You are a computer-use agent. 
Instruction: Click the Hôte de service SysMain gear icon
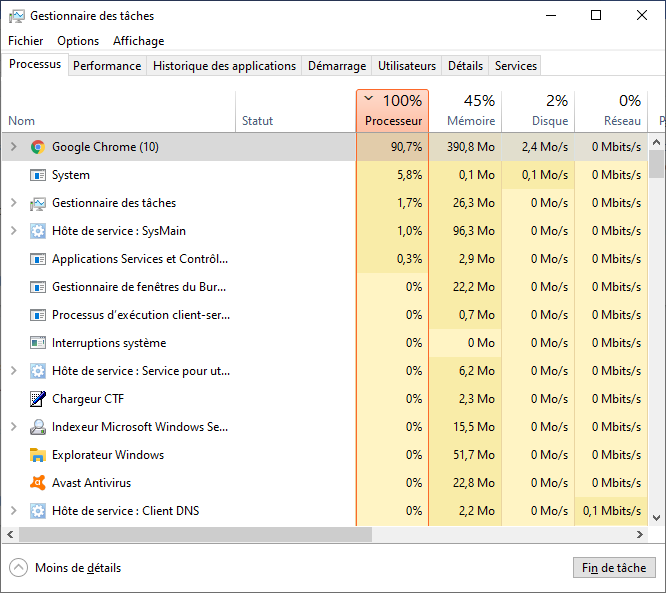coord(38,231)
